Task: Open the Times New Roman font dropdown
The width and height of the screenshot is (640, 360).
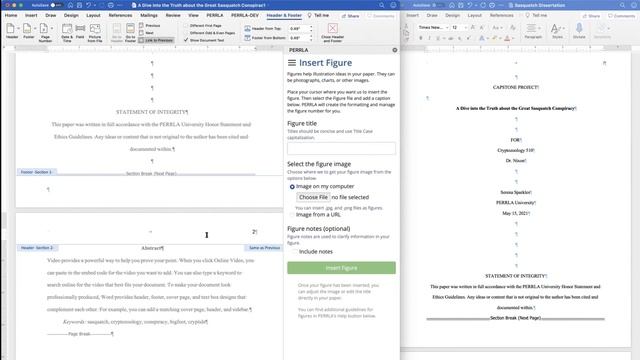Action: click(x=447, y=27)
